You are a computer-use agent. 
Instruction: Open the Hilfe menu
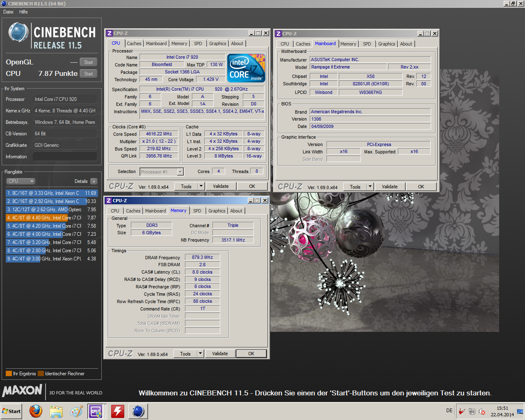click(x=23, y=12)
